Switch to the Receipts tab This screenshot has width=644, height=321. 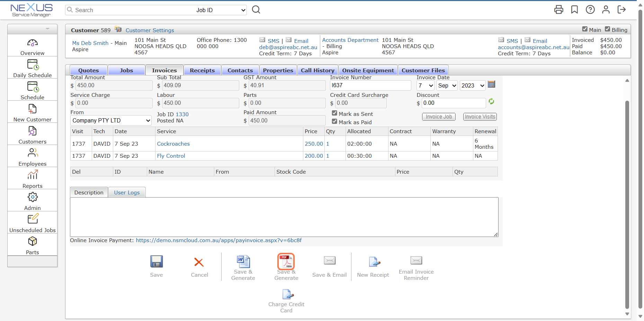202,70
